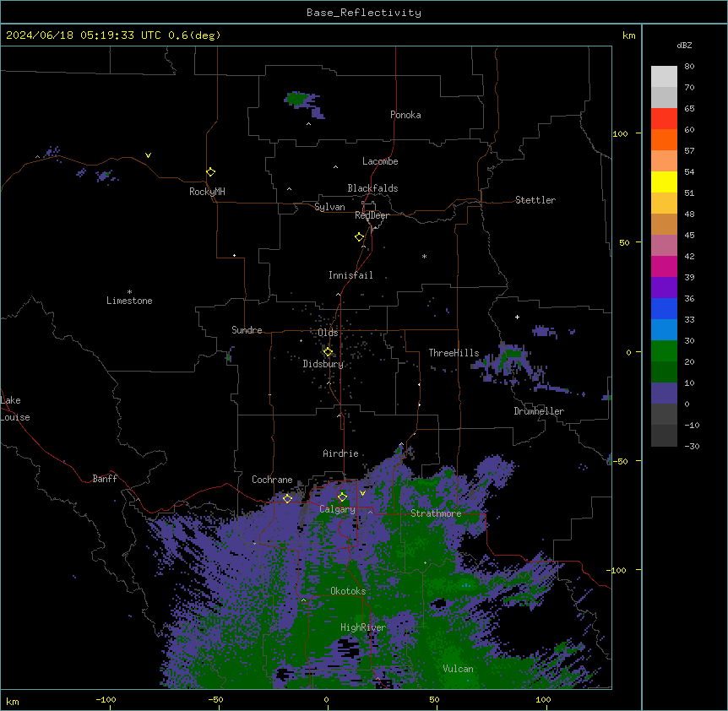
Task: Click the Calgary city label
Action: [337, 509]
